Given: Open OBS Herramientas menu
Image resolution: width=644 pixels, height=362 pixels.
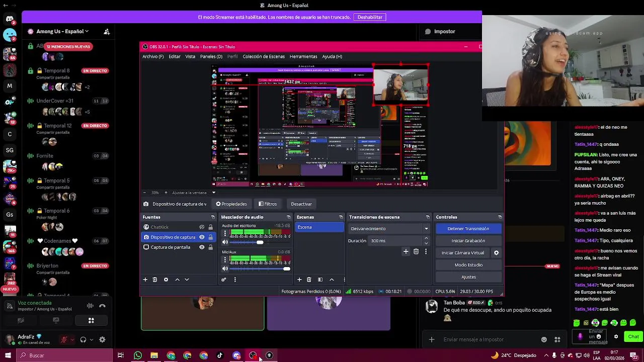Looking at the screenshot, I should click(303, 56).
